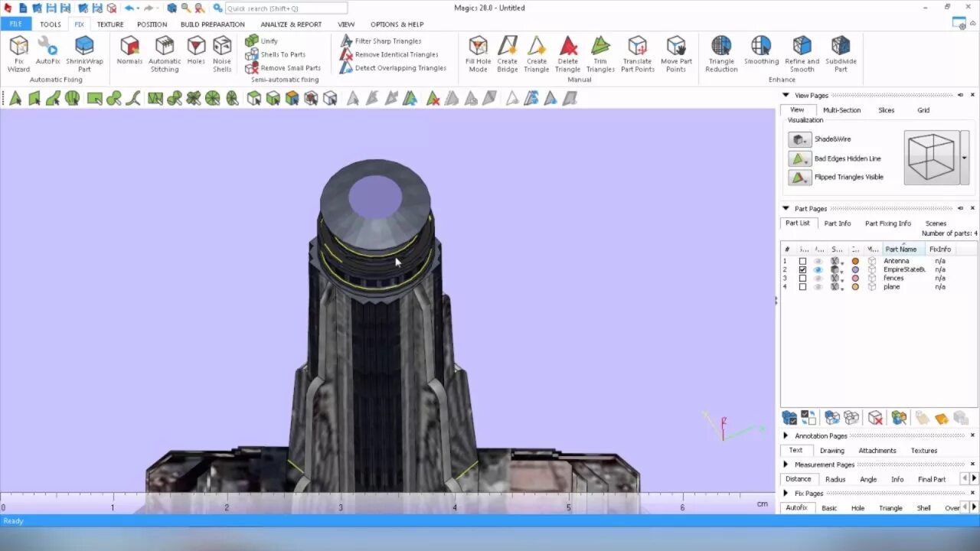Select the Create Bridge tool
The width and height of the screenshot is (980, 551).
(507, 54)
